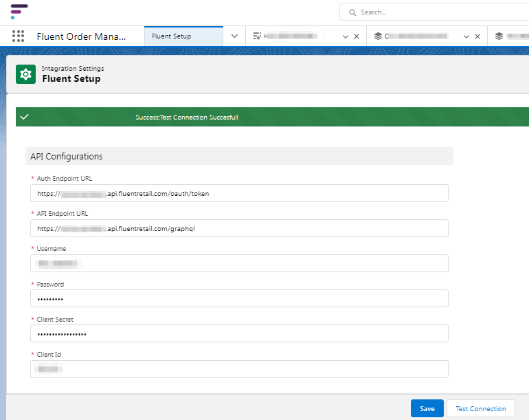Click the green Integration Settings gear icon
The width and height of the screenshot is (529, 420).
pos(25,74)
